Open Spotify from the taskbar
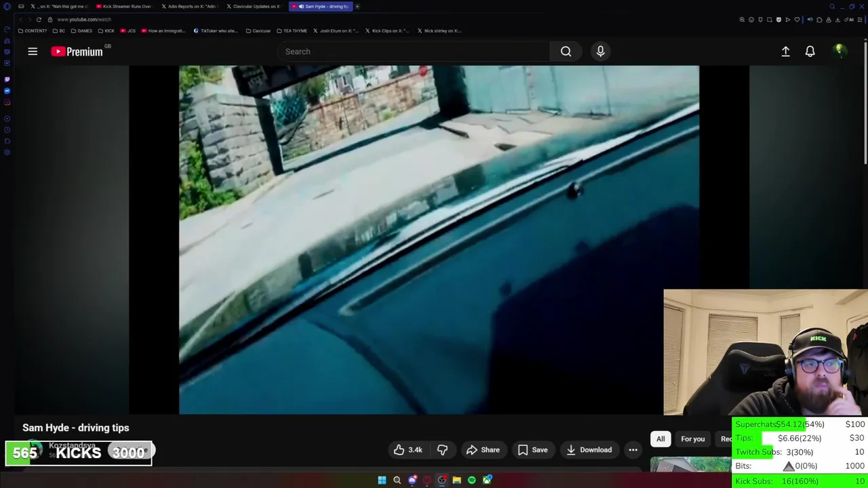The height and width of the screenshot is (488, 868). (x=471, y=480)
